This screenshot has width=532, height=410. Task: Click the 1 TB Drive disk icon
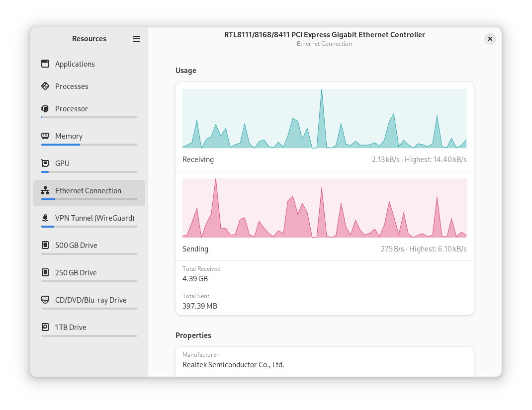[x=45, y=327]
